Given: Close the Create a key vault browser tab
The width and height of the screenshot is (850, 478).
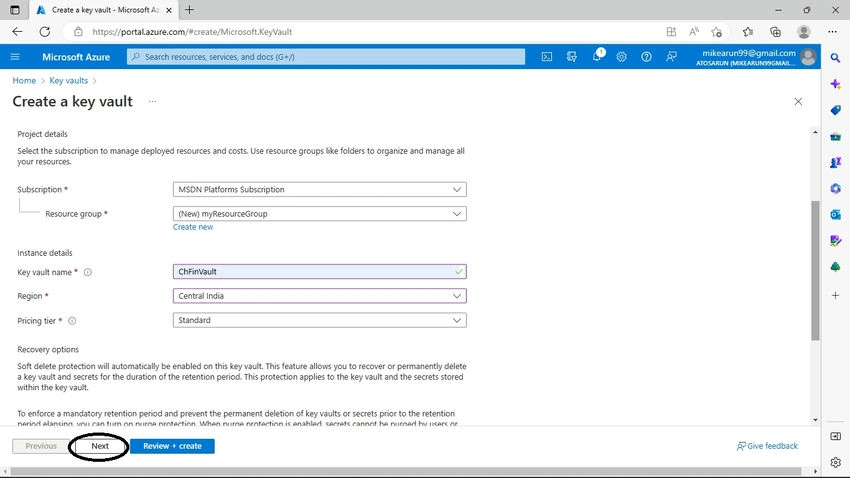Looking at the screenshot, I should pyautogui.click(x=169, y=10).
